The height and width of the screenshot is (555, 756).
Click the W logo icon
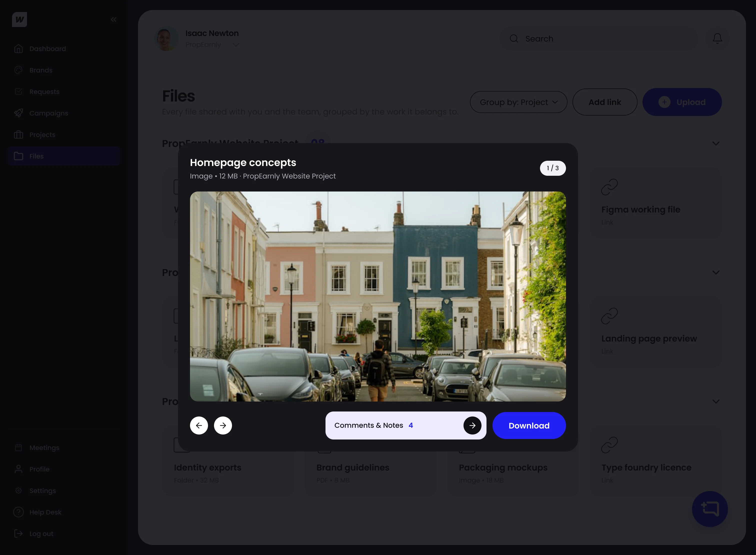coord(19,19)
